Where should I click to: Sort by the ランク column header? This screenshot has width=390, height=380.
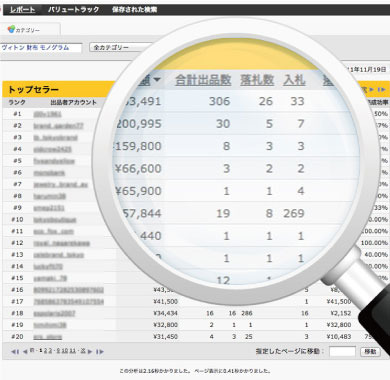[17, 103]
